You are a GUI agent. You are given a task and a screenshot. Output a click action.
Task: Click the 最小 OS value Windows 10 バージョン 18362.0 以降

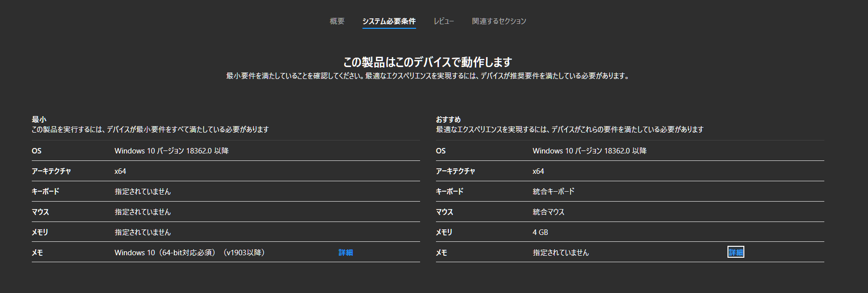click(x=171, y=150)
